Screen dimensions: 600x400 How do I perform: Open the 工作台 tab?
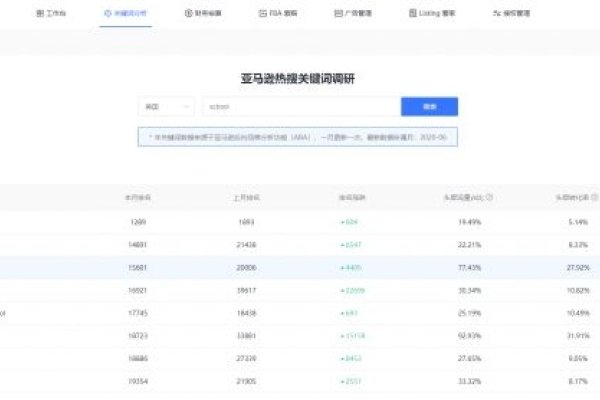(x=51, y=13)
